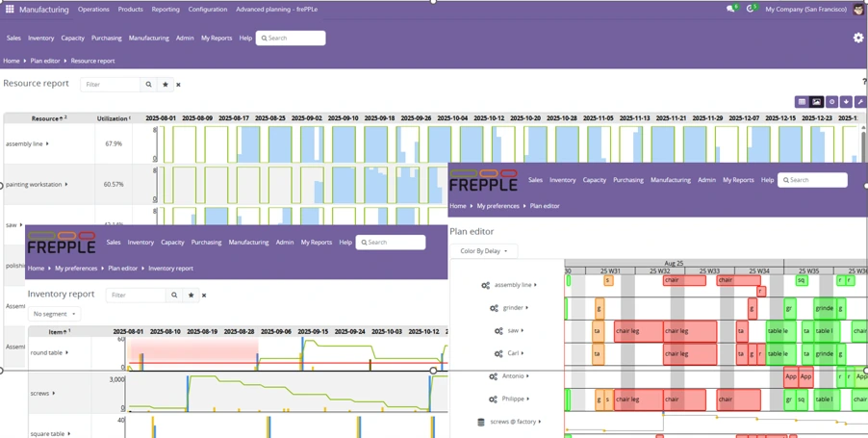Click the Inventory report Filter input field
Image resolution: width=868 pixels, height=438 pixels.
[x=136, y=296]
